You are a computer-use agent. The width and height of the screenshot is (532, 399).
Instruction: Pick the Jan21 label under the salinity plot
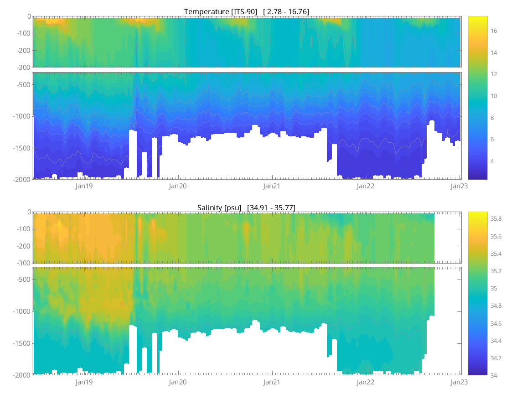tap(272, 382)
